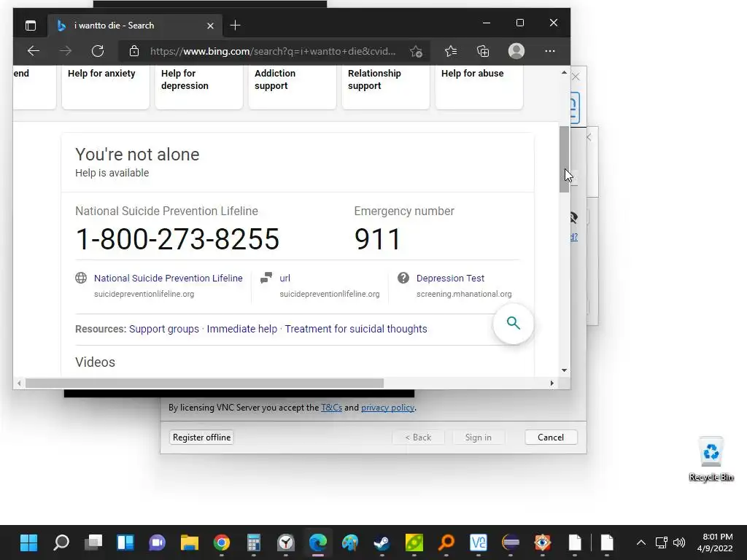Click 'Register offline' in VNC Server window
This screenshot has height=560, width=747.
pos(201,437)
